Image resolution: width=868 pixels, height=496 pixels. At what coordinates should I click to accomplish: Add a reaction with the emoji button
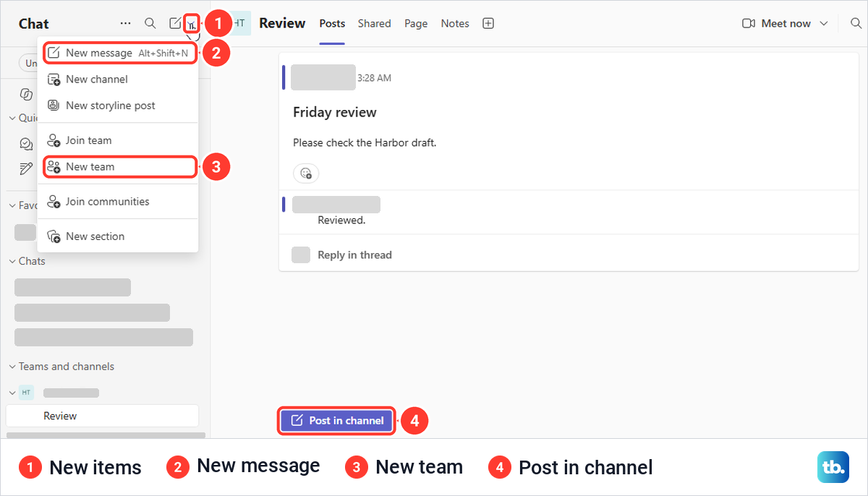coord(306,174)
